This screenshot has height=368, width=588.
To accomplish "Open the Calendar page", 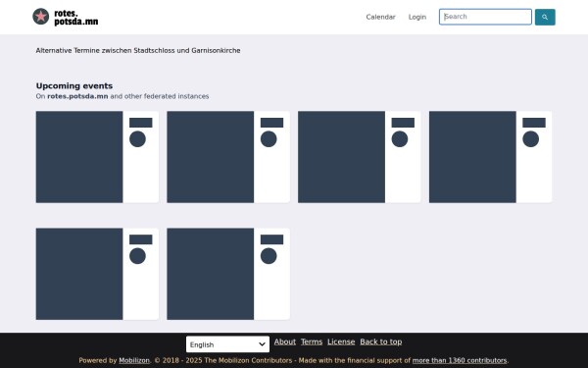I will pyautogui.click(x=380, y=17).
